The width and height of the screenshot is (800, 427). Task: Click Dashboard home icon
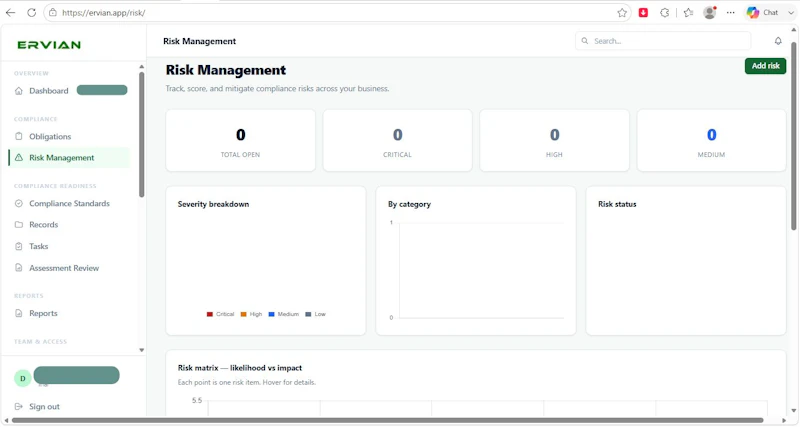click(19, 91)
